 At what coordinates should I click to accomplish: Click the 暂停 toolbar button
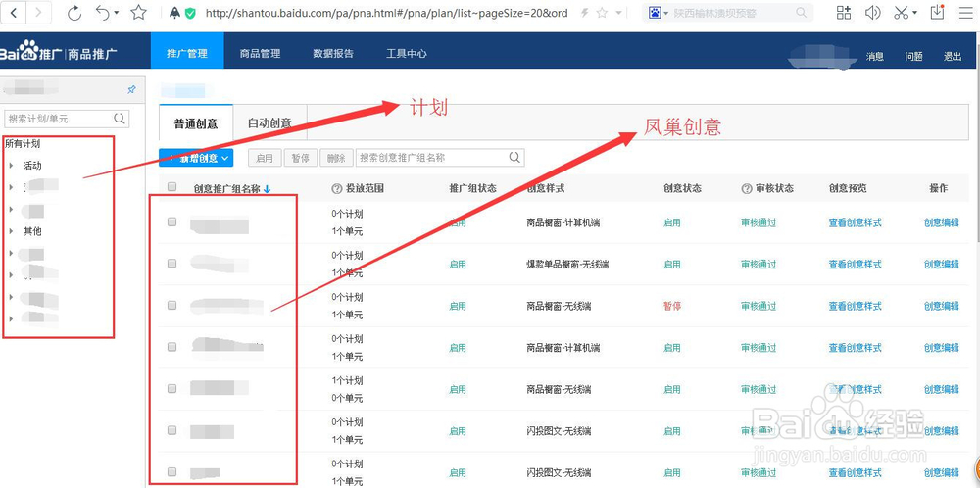(301, 158)
